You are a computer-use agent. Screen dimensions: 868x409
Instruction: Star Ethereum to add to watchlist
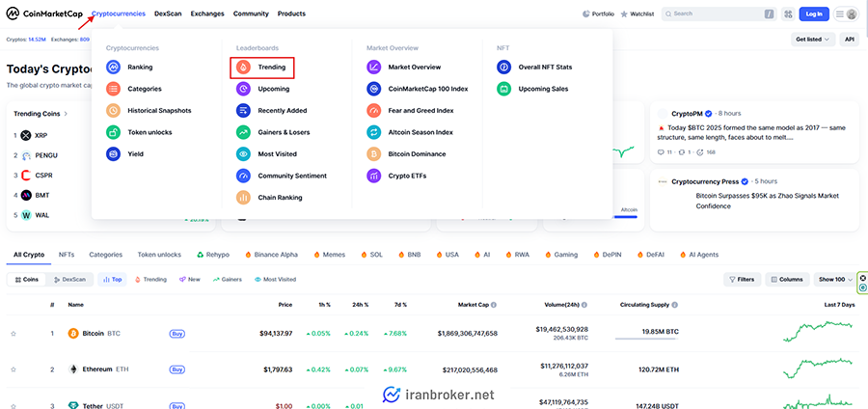pyautogui.click(x=14, y=369)
